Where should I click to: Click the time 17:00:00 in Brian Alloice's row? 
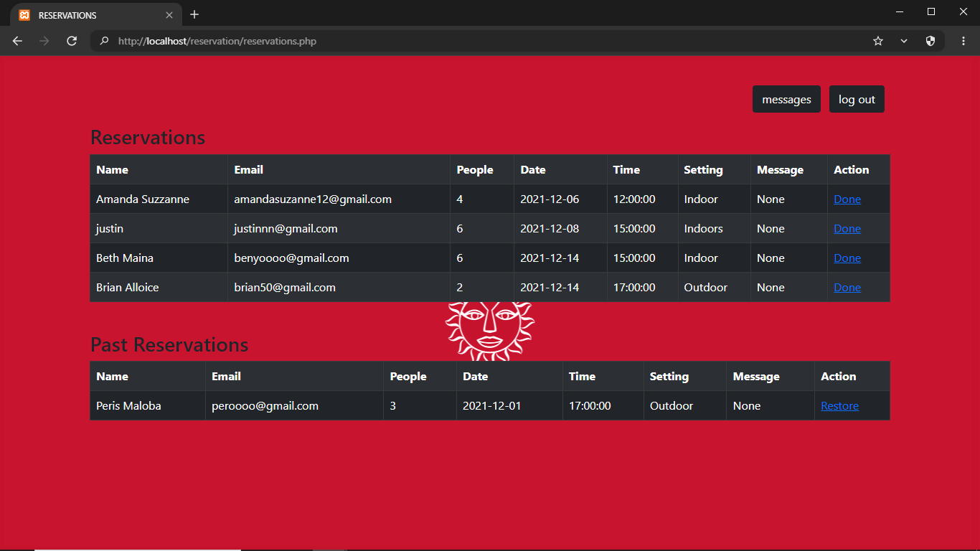point(634,288)
